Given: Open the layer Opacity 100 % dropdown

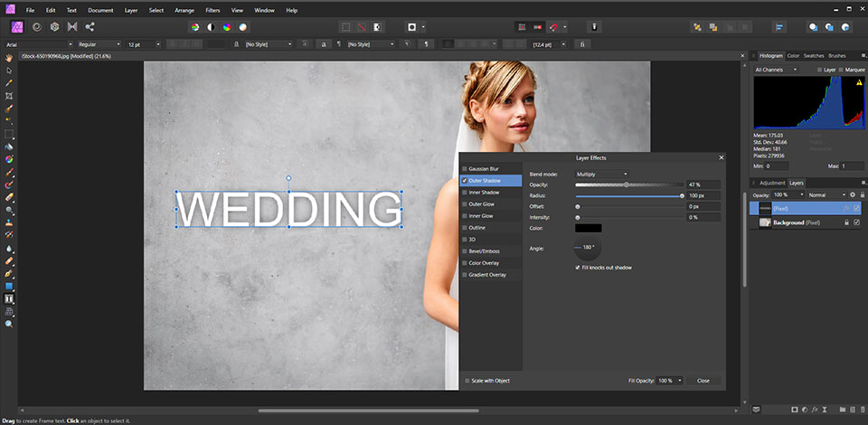Looking at the screenshot, I should [x=788, y=195].
